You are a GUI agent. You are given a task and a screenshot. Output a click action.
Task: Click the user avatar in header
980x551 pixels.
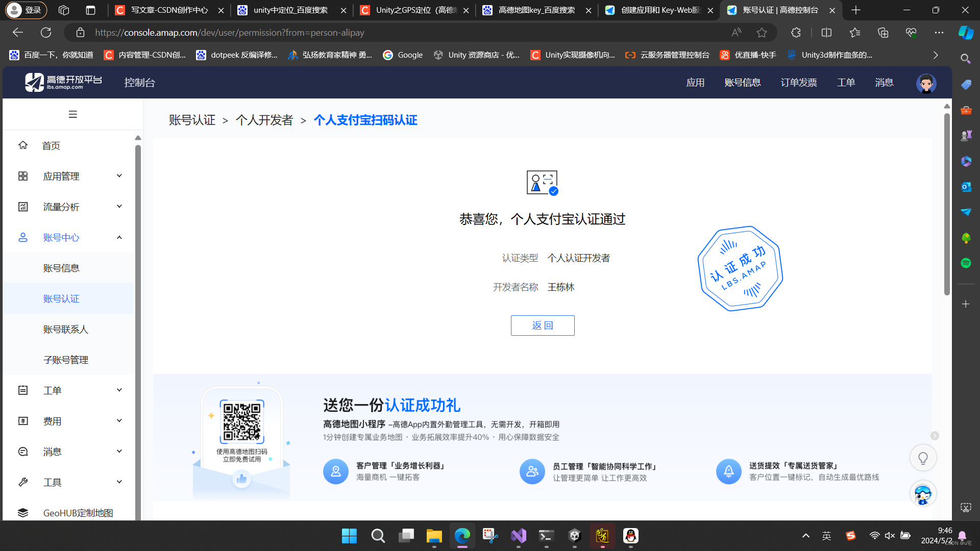click(925, 83)
